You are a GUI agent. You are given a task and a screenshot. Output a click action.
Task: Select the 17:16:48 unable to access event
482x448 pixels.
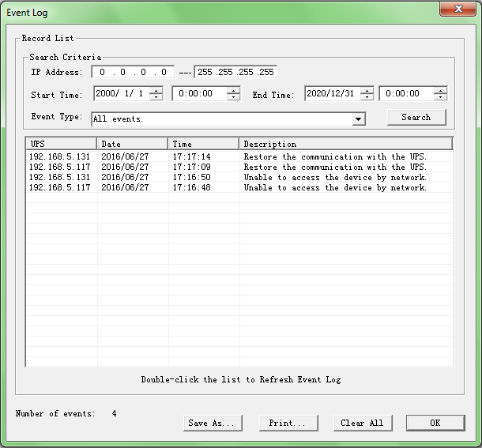point(237,187)
